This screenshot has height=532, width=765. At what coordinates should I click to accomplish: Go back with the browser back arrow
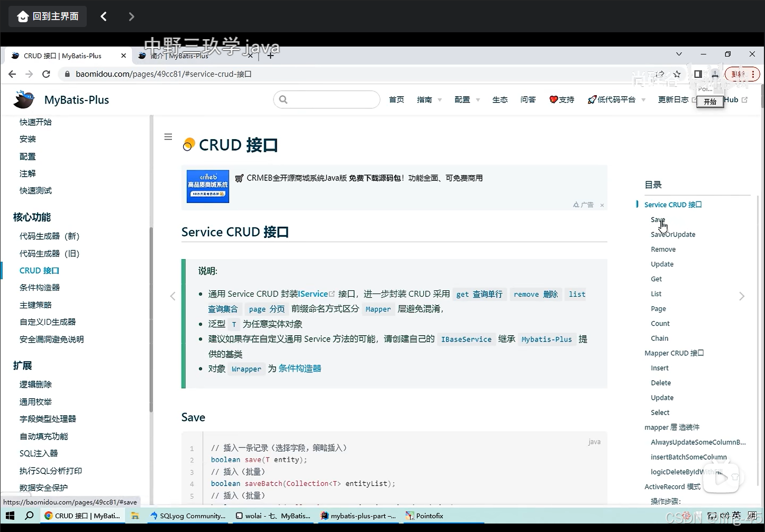pos(12,74)
